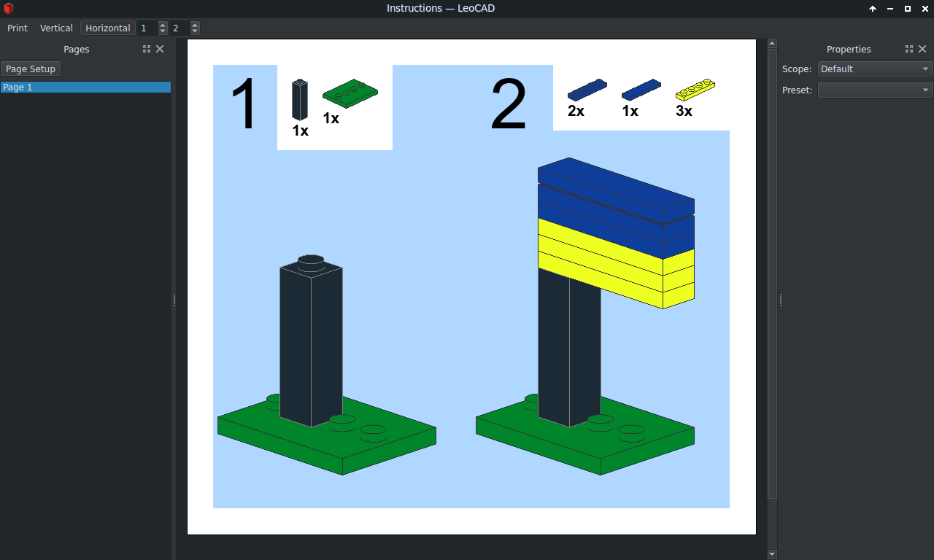Screen dimensions: 934x560
Task: Click the scrollbar down arrow
Action: [x=772, y=554]
